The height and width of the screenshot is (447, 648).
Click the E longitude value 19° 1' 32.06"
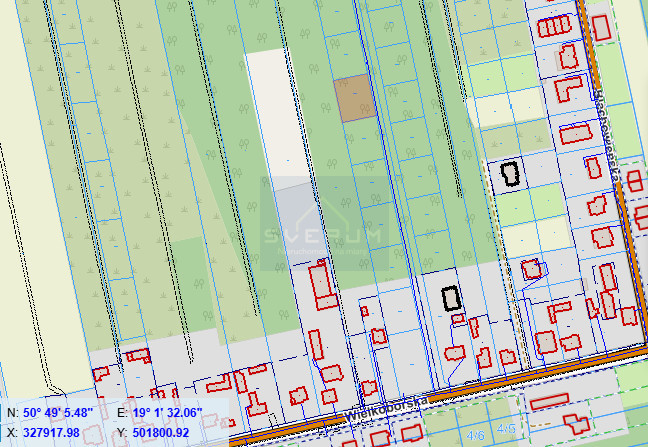pyautogui.click(x=167, y=413)
